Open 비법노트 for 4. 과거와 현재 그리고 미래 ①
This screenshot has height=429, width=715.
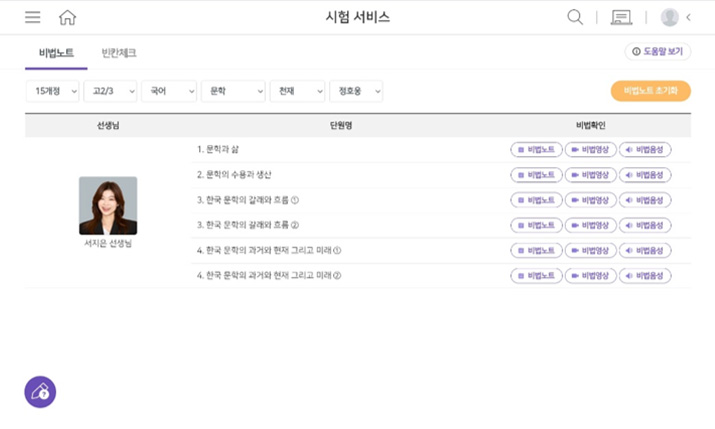536,250
